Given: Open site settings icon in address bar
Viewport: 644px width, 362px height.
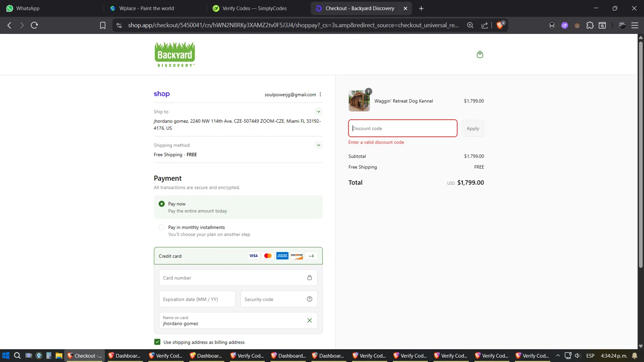Looking at the screenshot, I should pos(119,25).
